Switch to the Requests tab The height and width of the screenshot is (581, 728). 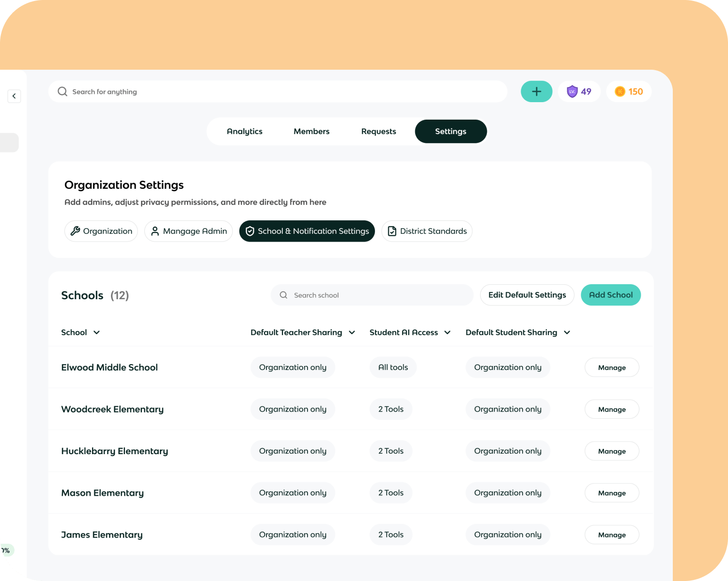pyautogui.click(x=378, y=131)
